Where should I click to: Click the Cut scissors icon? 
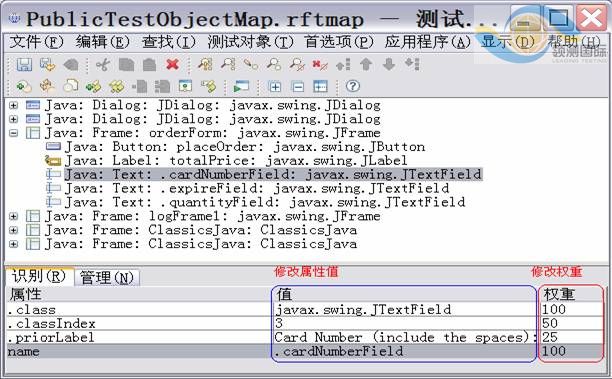(x=103, y=64)
